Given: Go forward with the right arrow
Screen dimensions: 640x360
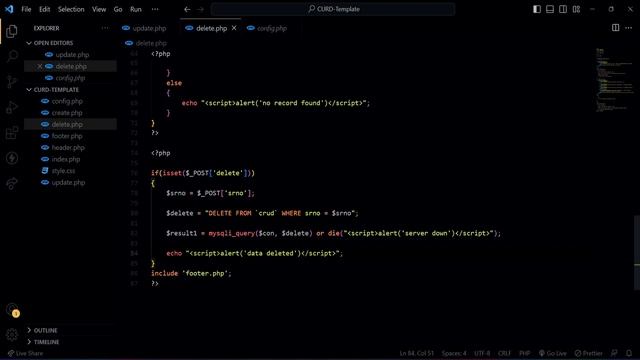Looking at the screenshot, I should tap(200, 9).
